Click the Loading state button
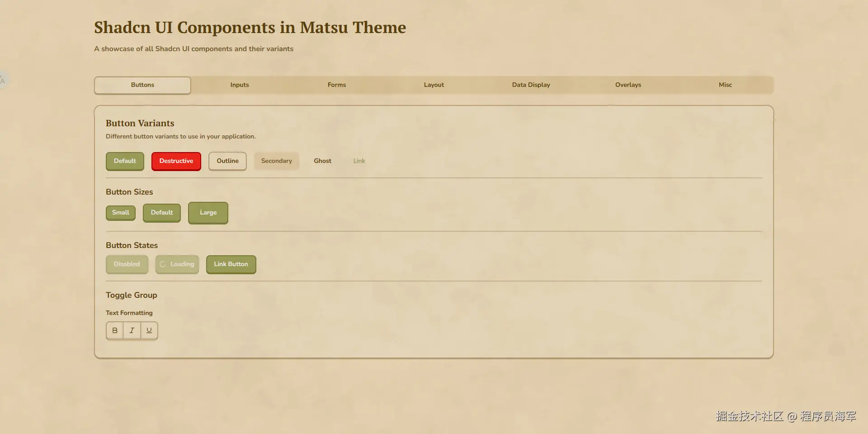Viewport: 868px width, 434px height. tap(177, 264)
